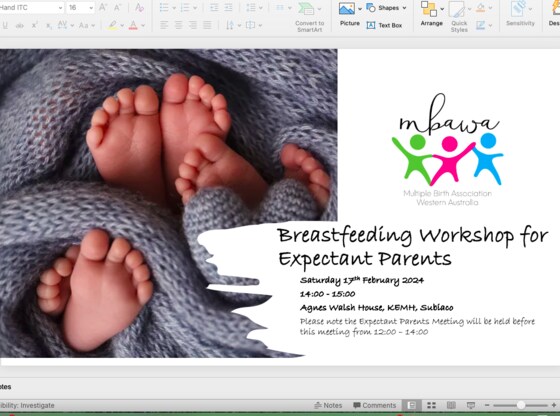Image resolution: width=560 pixels, height=416 pixels.
Task: Open the bullets style dropdown arrow
Action: point(174,8)
